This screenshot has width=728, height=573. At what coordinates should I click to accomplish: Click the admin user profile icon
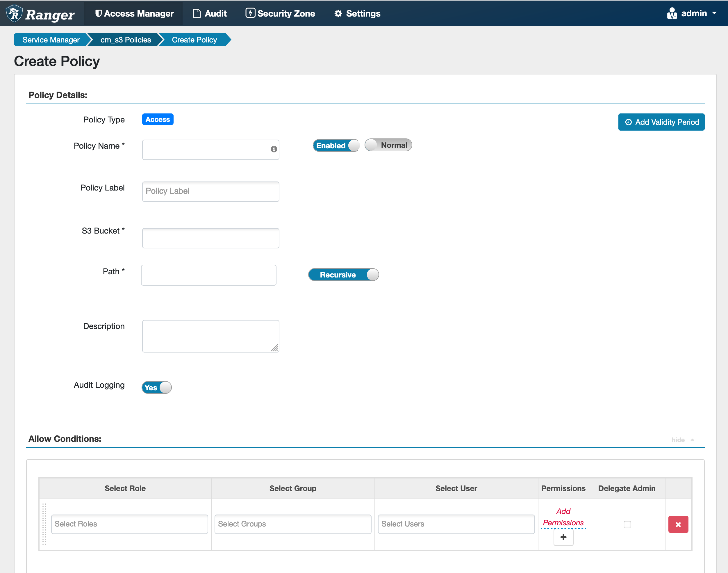[672, 14]
